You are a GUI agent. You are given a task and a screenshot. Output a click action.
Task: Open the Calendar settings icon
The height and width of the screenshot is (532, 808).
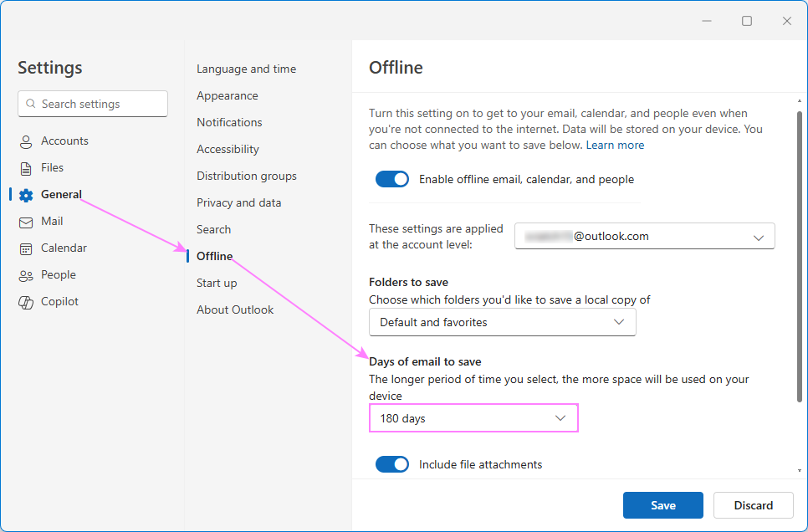coord(25,248)
